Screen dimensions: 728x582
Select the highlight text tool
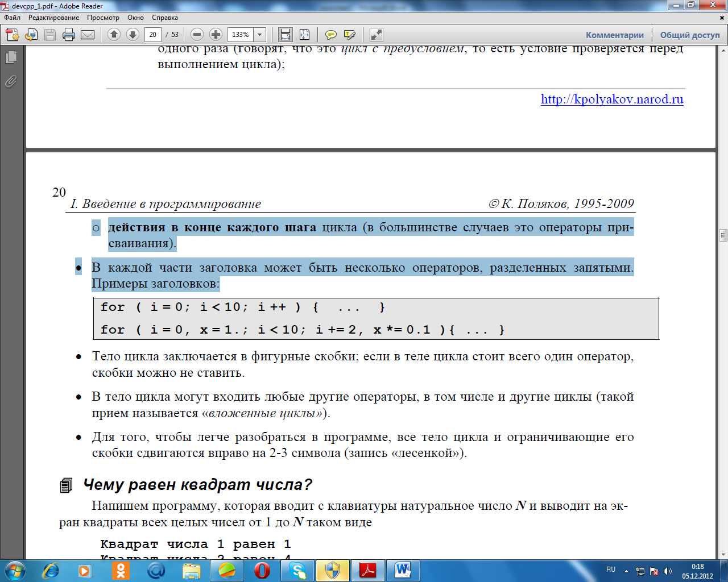349,35
